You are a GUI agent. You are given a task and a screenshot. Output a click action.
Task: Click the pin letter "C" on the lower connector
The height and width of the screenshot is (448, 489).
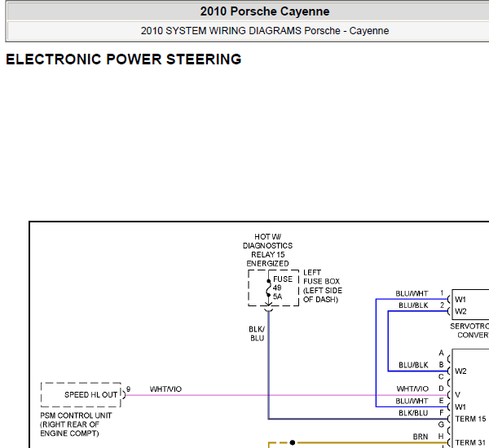pos(441,377)
